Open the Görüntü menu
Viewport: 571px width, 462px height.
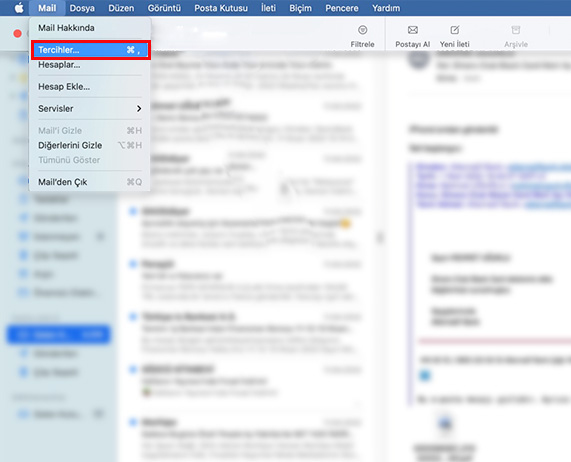click(x=164, y=8)
